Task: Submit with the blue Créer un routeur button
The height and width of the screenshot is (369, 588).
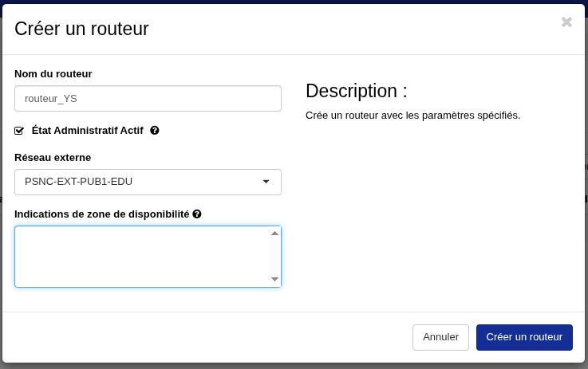Action: tap(524, 337)
